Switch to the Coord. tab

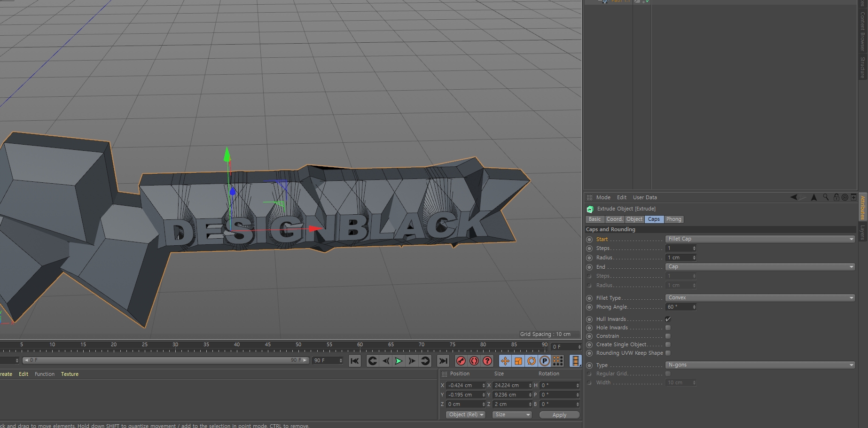pos(614,219)
